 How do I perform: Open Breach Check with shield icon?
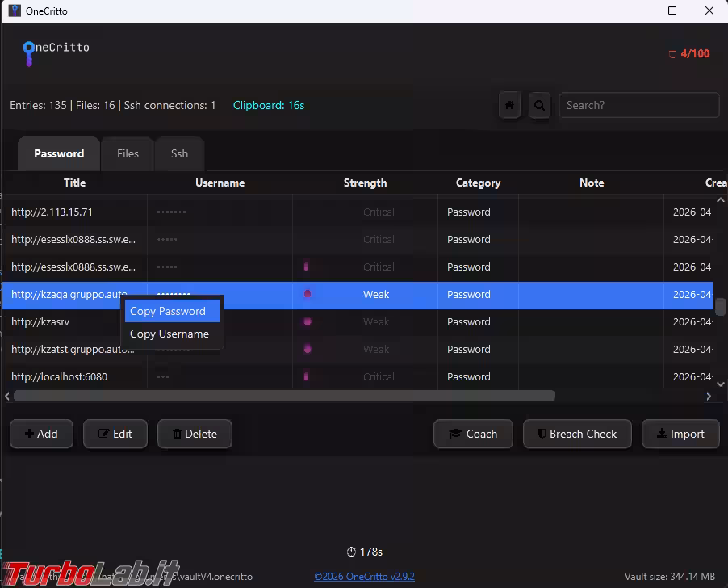[576, 434]
